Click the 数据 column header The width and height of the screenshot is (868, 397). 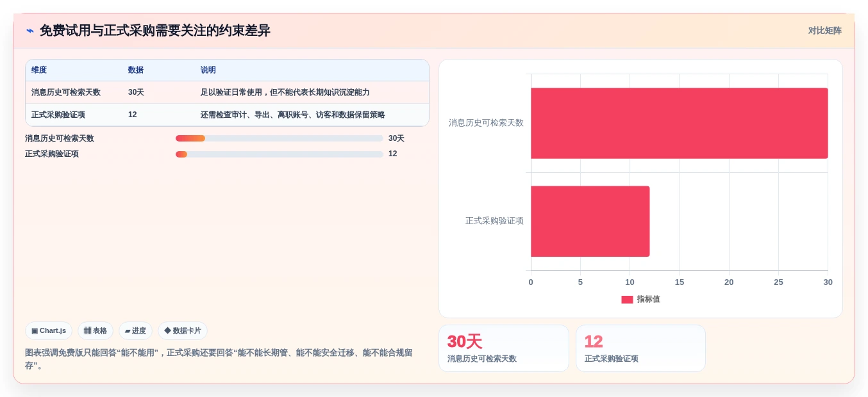[136, 70]
